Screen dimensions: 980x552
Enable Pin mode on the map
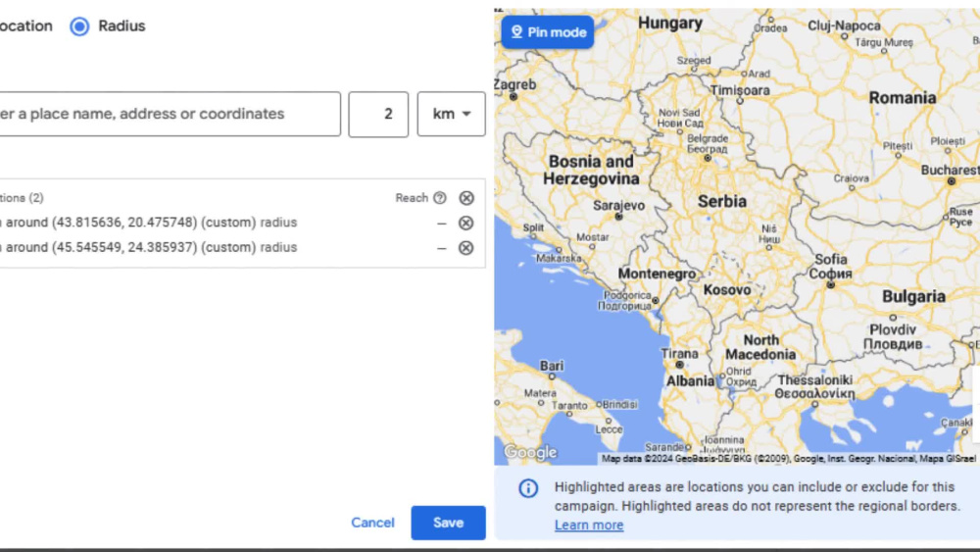pyautogui.click(x=548, y=32)
